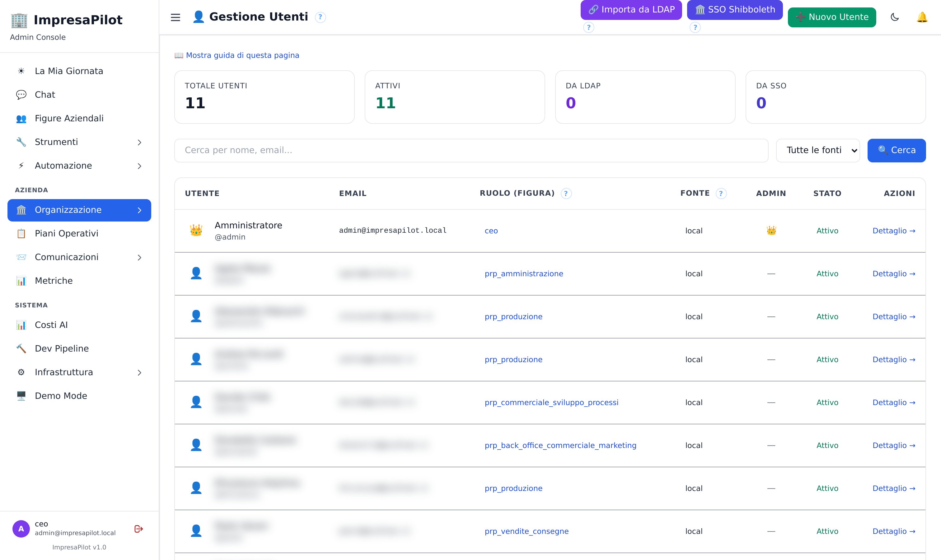Show help for Ruolo (Figura) column
941x560 pixels.
566,194
